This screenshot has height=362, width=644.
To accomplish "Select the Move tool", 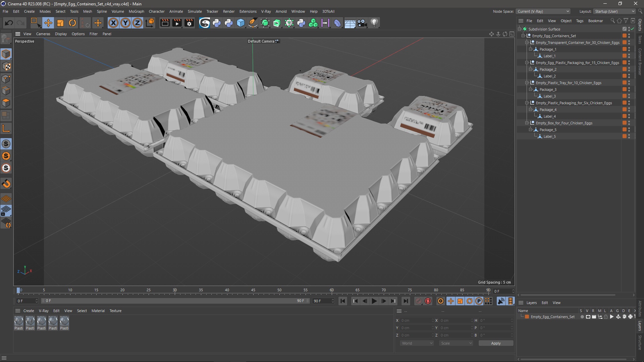I will (x=48, y=23).
